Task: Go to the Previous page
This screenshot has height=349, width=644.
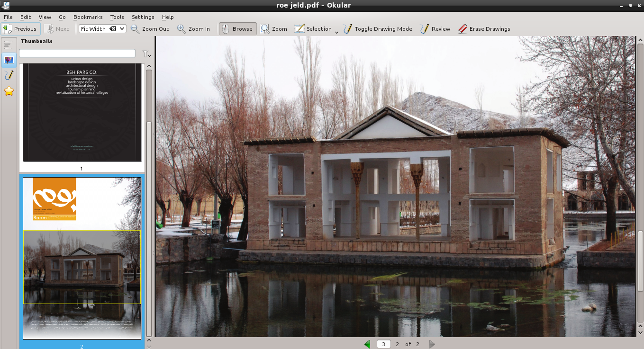Action: (x=20, y=29)
